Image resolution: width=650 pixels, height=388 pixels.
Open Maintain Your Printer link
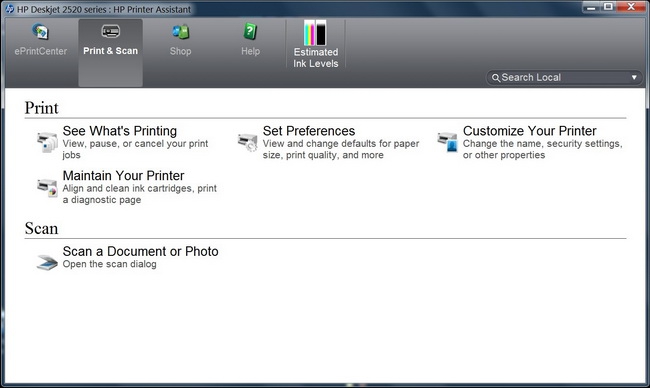[124, 176]
